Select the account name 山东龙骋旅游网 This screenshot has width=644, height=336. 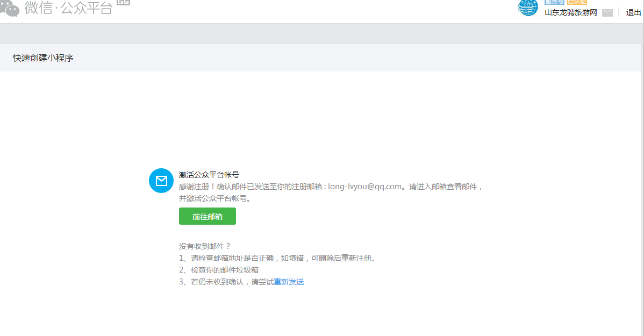[570, 12]
